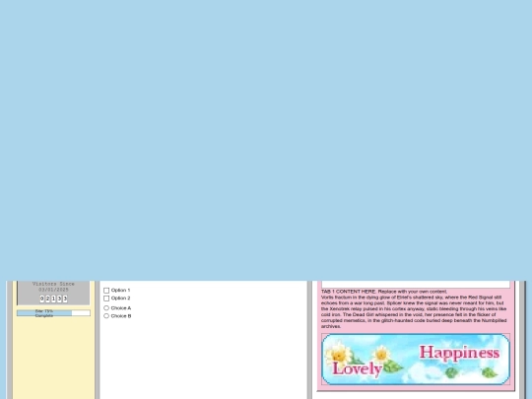Click the 75% Complete progress bar

pyautogui.click(x=53, y=313)
